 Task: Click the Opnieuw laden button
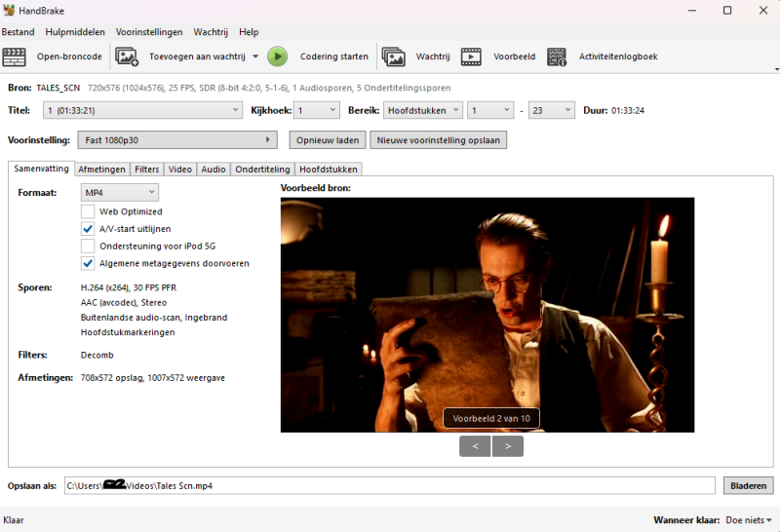coord(328,140)
